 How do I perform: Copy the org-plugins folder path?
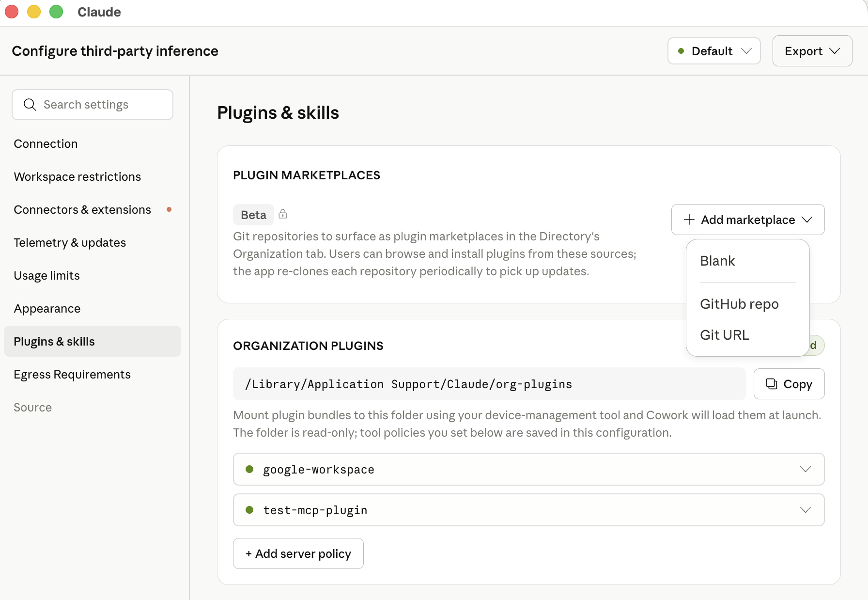click(x=789, y=384)
